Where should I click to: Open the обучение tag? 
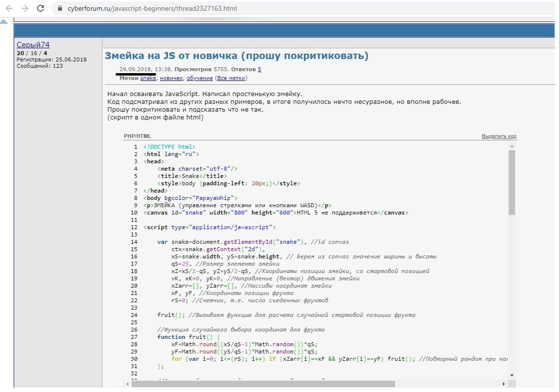click(200, 78)
